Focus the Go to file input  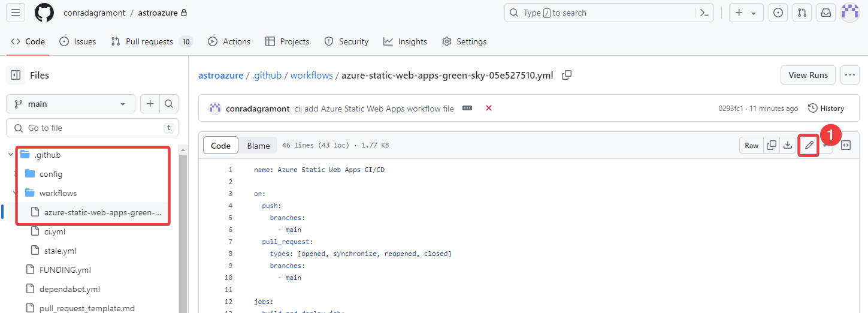[x=92, y=128]
